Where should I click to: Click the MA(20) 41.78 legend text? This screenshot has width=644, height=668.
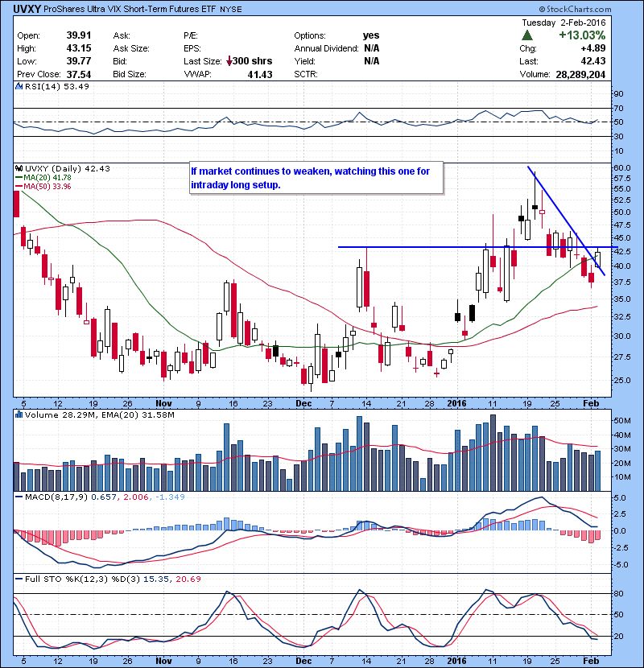(x=47, y=178)
